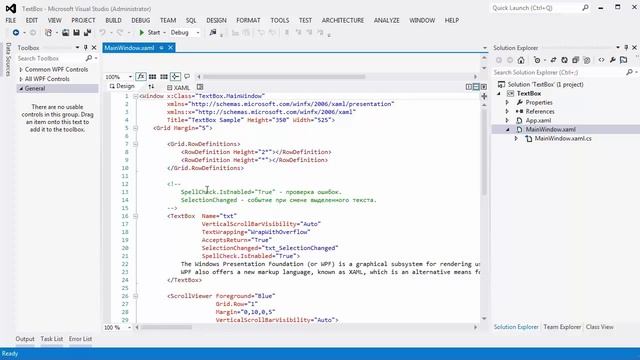Click View Code icon in Solution Explorer
The height and width of the screenshot is (360, 640).
[601, 60]
